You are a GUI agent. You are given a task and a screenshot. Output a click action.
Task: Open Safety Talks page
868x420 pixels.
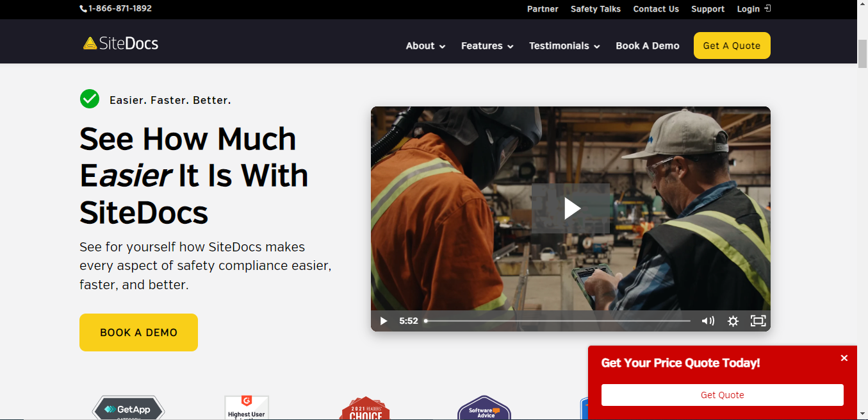point(596,9)
